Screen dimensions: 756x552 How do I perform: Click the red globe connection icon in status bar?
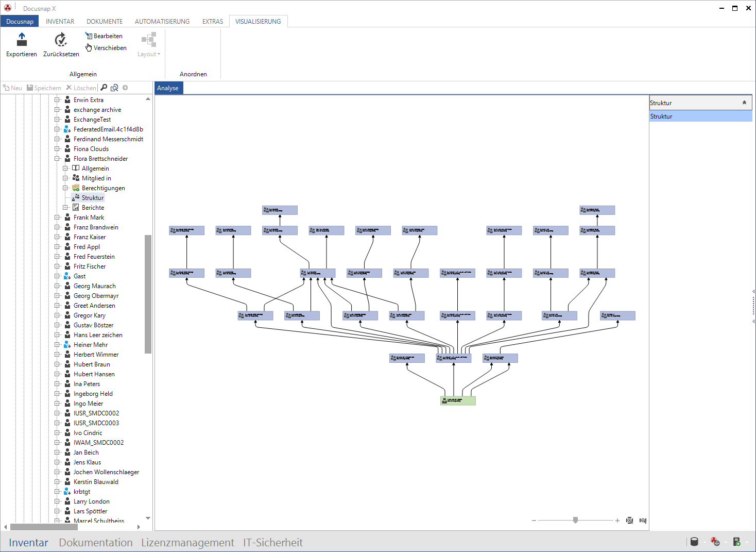[715, 542]
